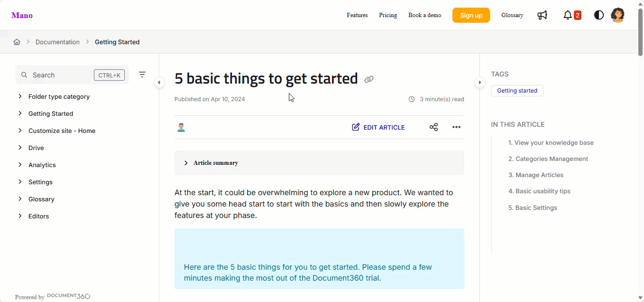
Task: Expand the Folder type category tree item
Action: 20,96
